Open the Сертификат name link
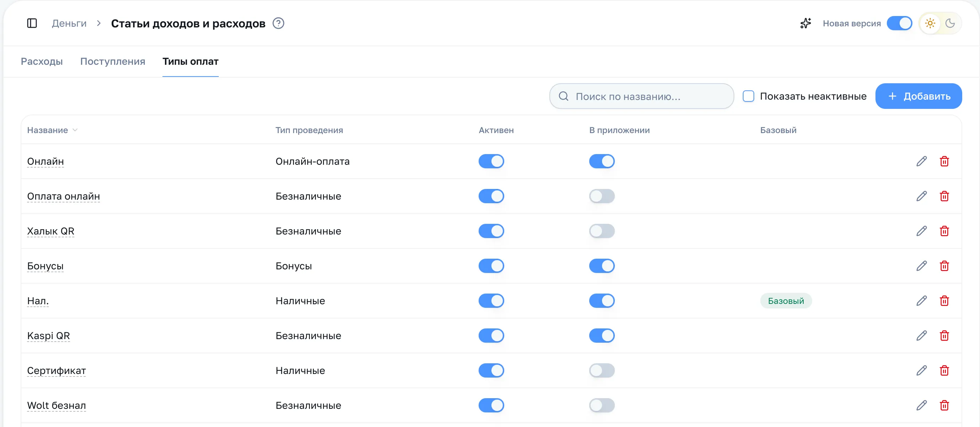The height and width of the screenshot is (427, 980). (56, 371)
